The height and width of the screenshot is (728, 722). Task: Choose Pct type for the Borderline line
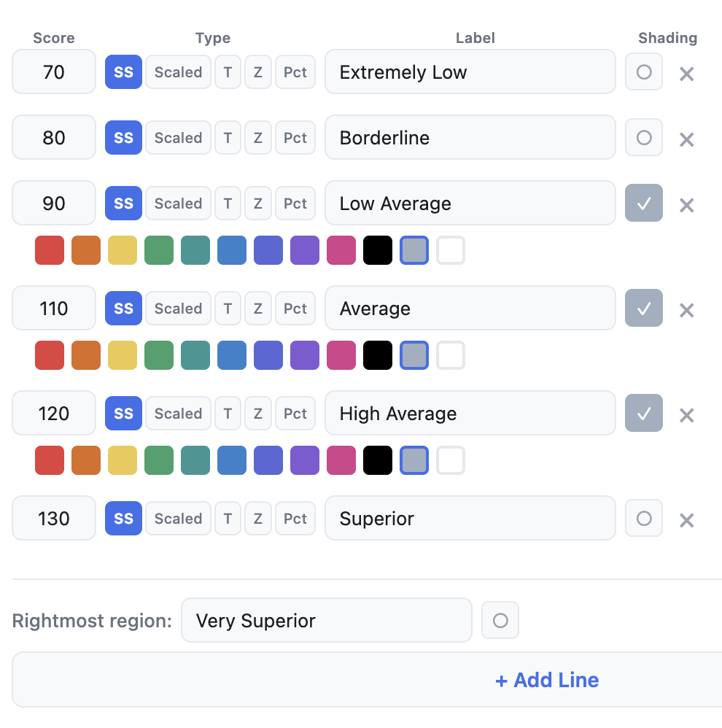295,137
